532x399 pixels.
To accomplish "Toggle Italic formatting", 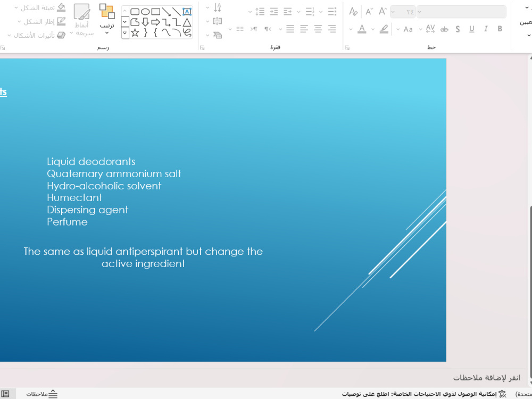I will point(486,29).
